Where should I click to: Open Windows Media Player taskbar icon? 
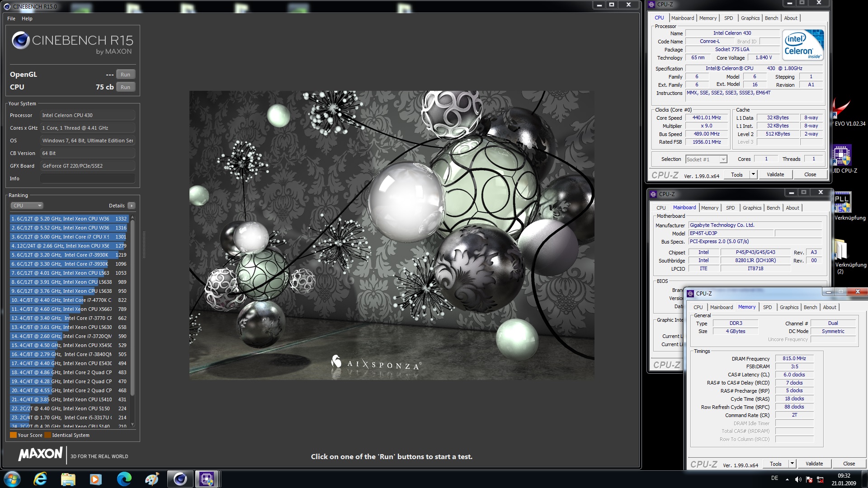click(96, 479)
